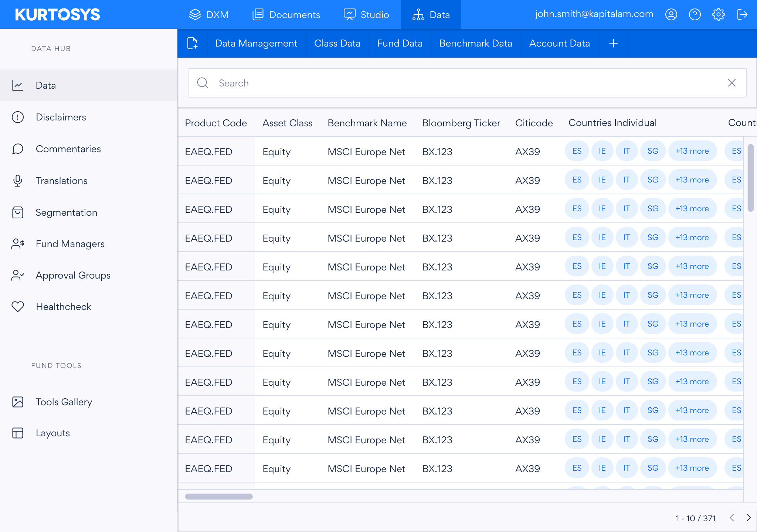Click the logout icon
The width and height of the screenshot is (757, 532).
(742, 14)
